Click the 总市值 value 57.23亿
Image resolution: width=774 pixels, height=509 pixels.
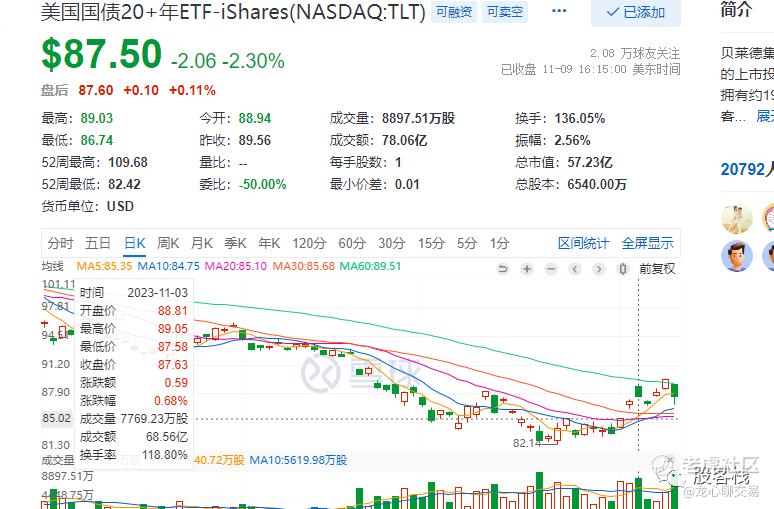590,162
